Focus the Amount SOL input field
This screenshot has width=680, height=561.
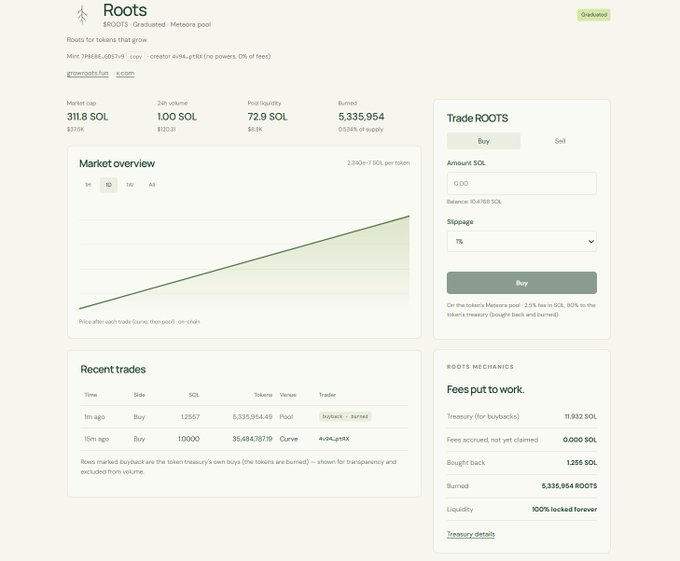point(522,183)
